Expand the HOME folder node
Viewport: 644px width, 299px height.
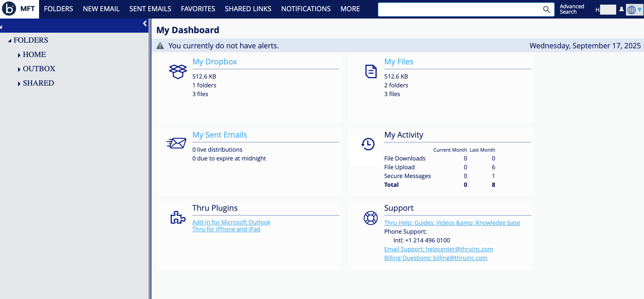point(19,55)
